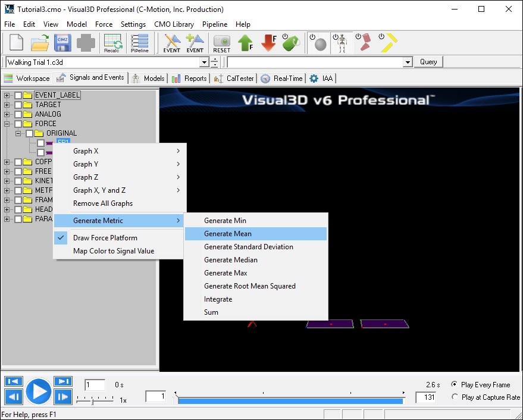Click the new blank document icon

click(x=16, y=43)
